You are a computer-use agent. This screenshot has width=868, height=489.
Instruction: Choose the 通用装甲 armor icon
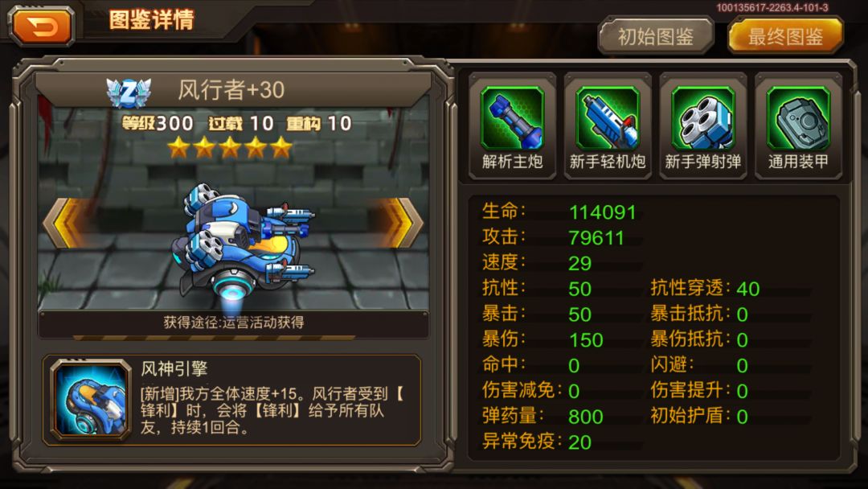point(798,117)
